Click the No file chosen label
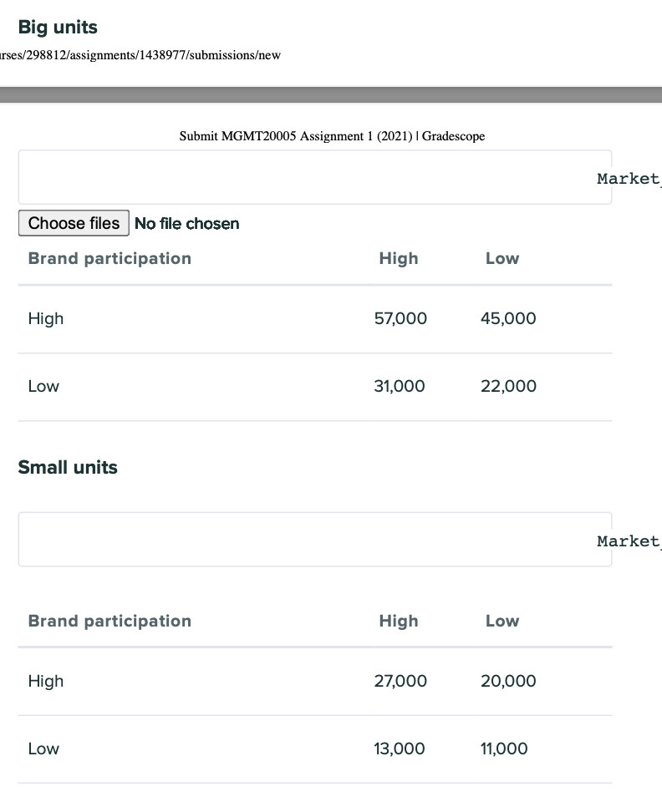The width and height of the screenshot is (662, 812). [187, 224]
